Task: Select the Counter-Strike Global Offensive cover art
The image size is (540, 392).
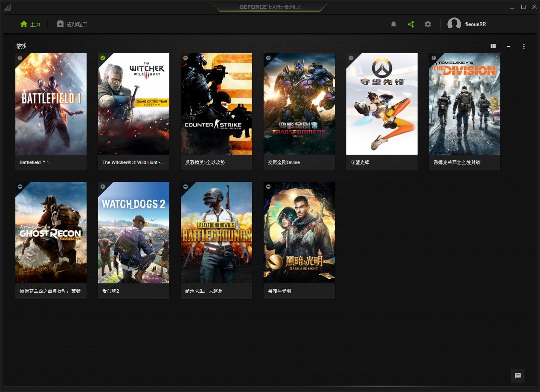Action: click(216, 104)
